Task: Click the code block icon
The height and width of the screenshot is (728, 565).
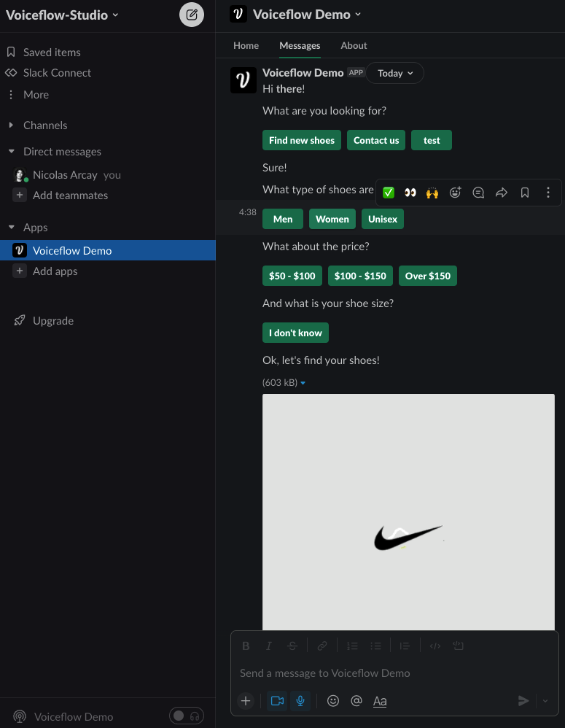Action: tap(458, 646)
